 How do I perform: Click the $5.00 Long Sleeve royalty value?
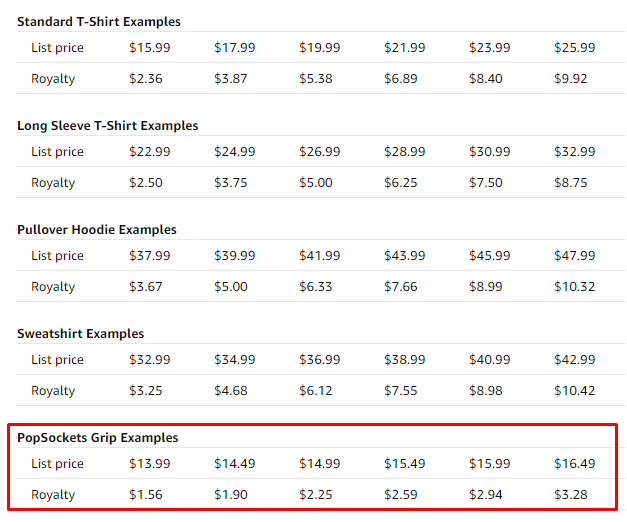(315, 182)
